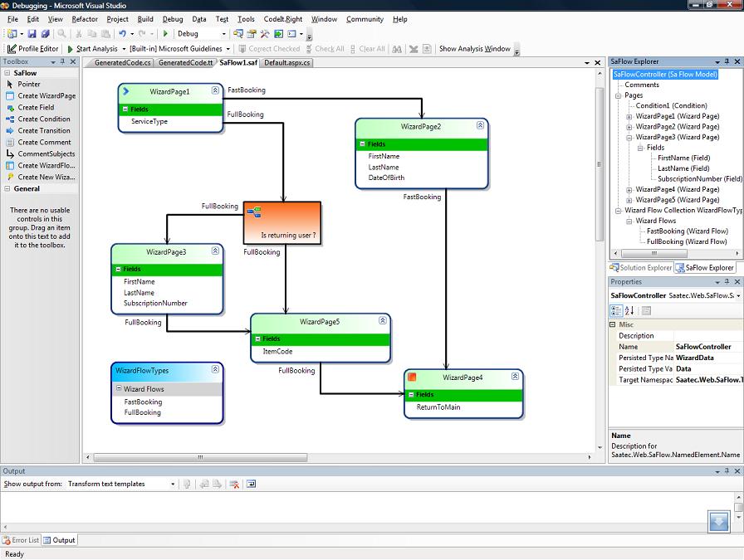The image size is (744, 560).
Task: Click Show Analysis Window button
Action: 474,49
